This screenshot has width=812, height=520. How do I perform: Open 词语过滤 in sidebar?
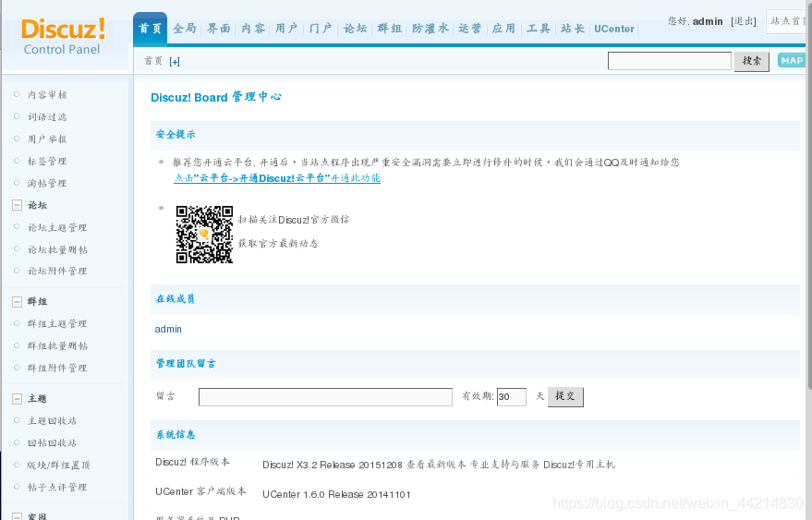tap(47, 117)
